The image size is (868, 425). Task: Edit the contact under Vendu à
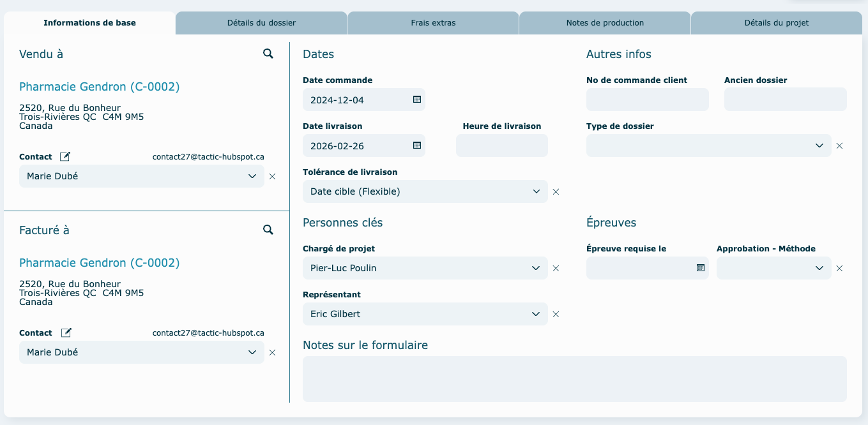point(65,156)
